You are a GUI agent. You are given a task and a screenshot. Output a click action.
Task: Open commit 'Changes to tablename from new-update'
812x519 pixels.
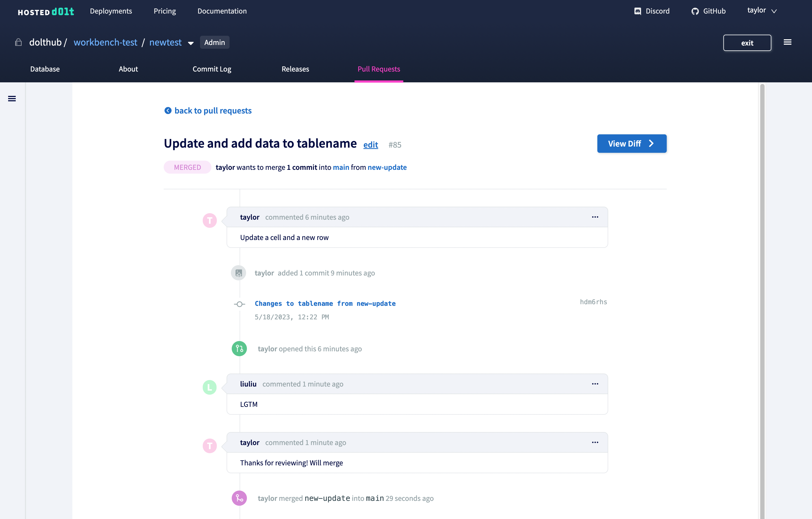coord(325,303)
